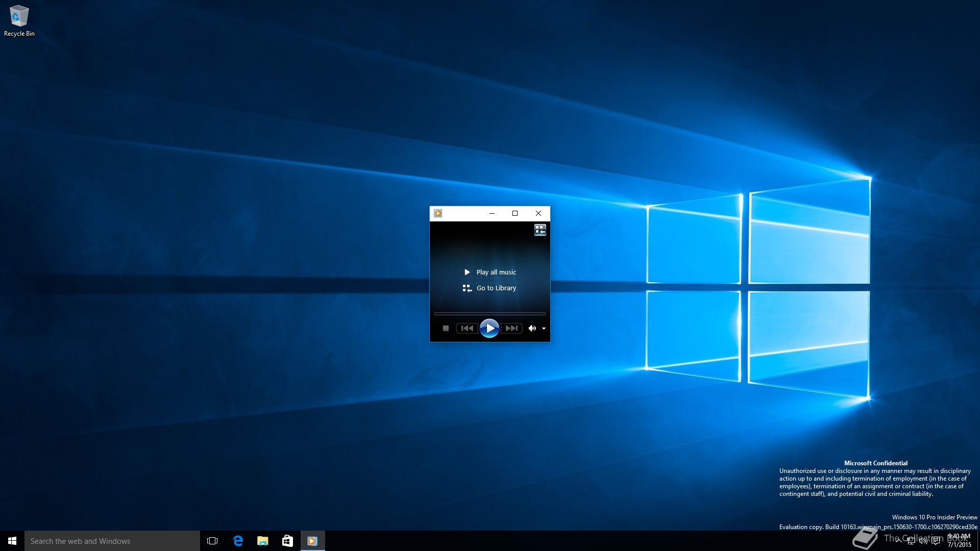Viewport: 980px width, 551px height.
Task: Show hidden system tray icons
Action: [898, 541]
